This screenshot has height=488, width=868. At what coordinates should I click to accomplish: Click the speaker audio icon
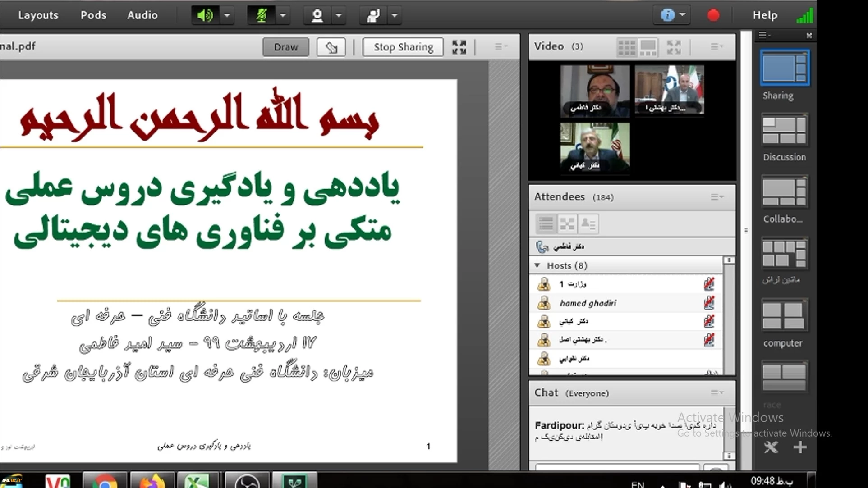[205, 15]
